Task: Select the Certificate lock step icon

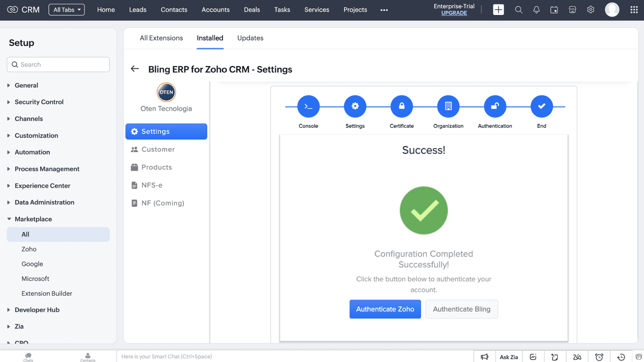Action: click(401, 106)
